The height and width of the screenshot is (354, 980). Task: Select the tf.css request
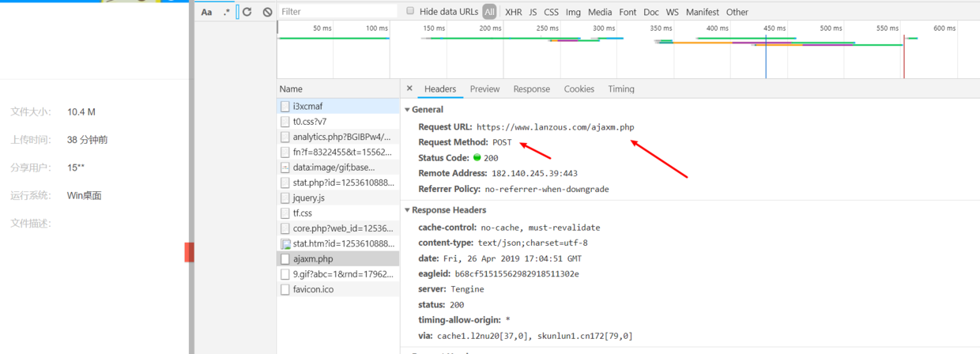338,213
